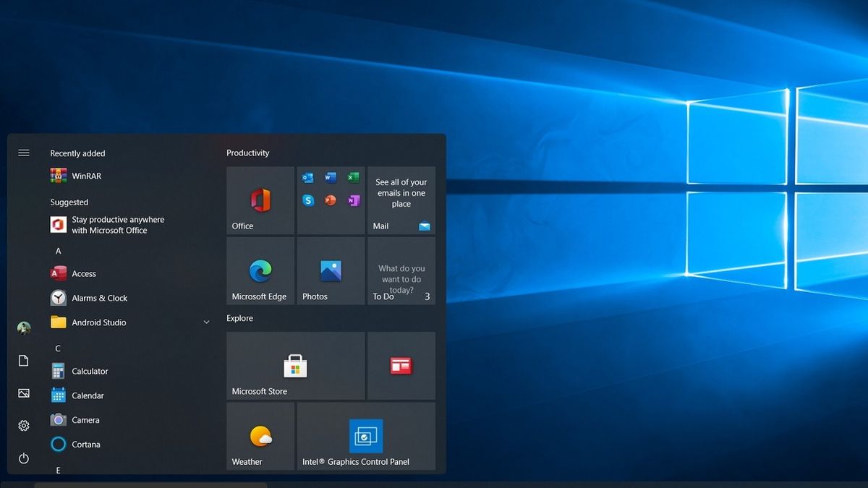Open Settings via the gear icon
The height and width of the screenshot is (488, 868).
[24, 426]
